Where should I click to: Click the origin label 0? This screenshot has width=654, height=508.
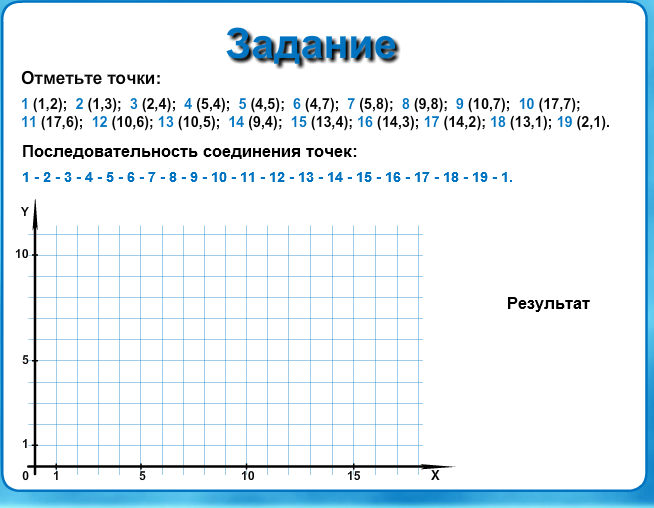pyautogui.click(x=25, y=476)
